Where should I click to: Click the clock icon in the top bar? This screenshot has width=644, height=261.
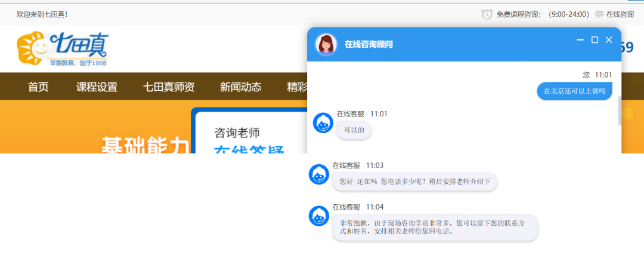click(x=487, y=14)
